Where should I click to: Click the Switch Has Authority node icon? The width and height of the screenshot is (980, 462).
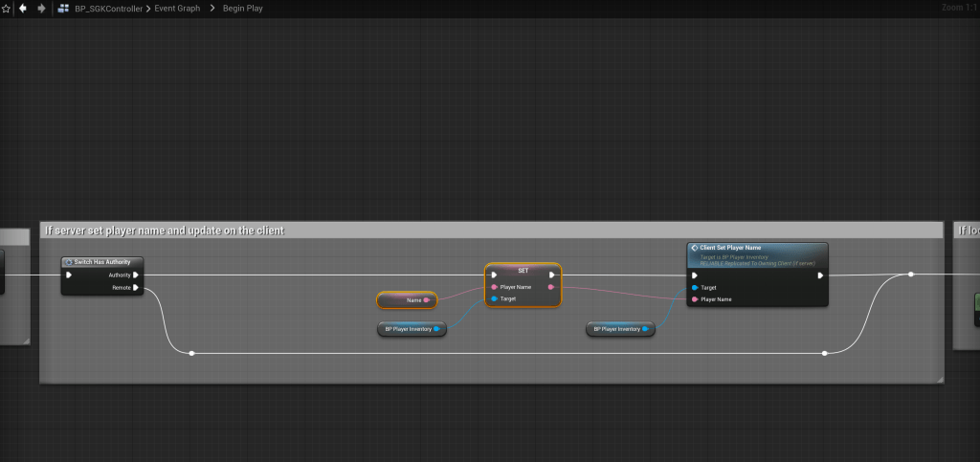(69, 262)
